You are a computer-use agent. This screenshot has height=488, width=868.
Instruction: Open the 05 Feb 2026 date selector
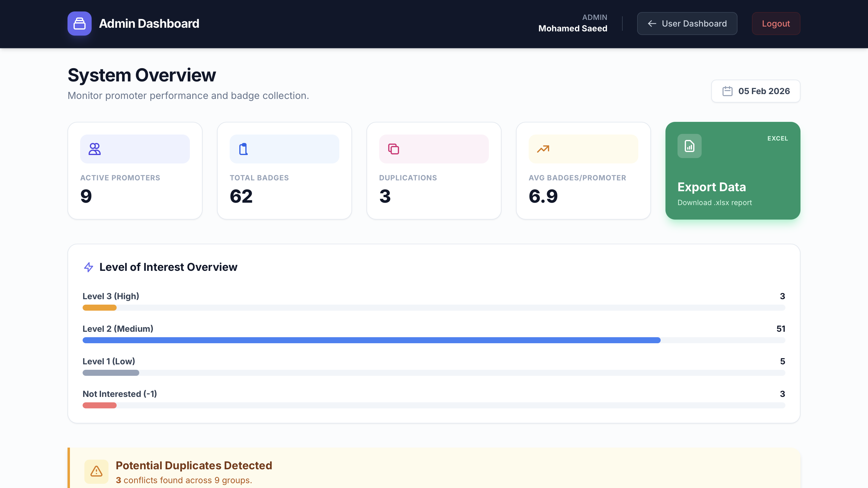756,91
